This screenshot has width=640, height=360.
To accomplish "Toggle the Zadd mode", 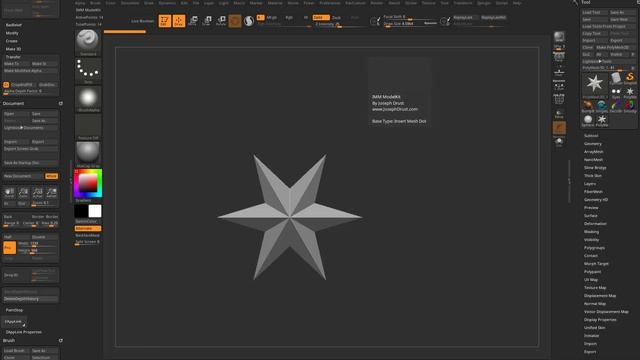I will point(321,18).
